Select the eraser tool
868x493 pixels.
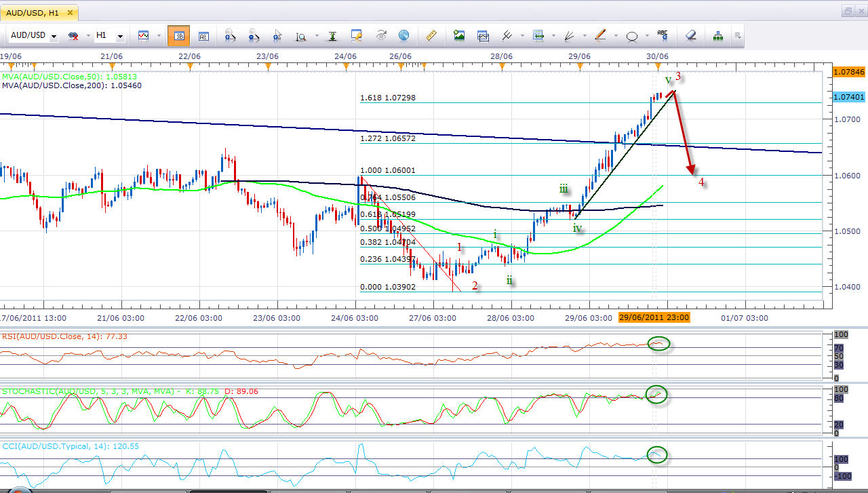tap(690, 35)
